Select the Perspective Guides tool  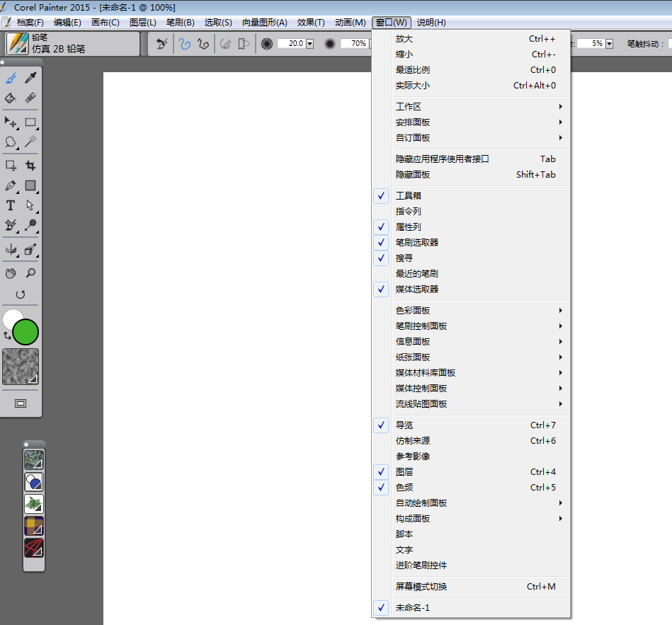click(30, 250)
